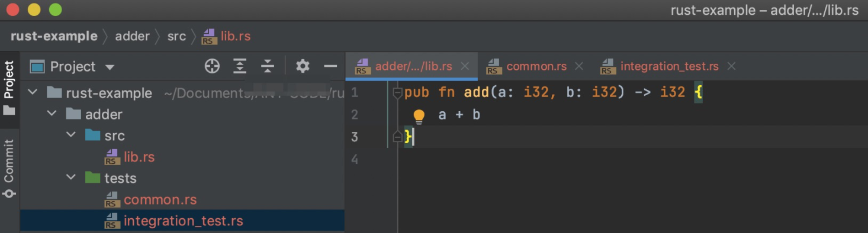The height and width of the screenshot is (233, 868).
Task: Click adder in the breadcrumb bar
Action: point(132,36)
